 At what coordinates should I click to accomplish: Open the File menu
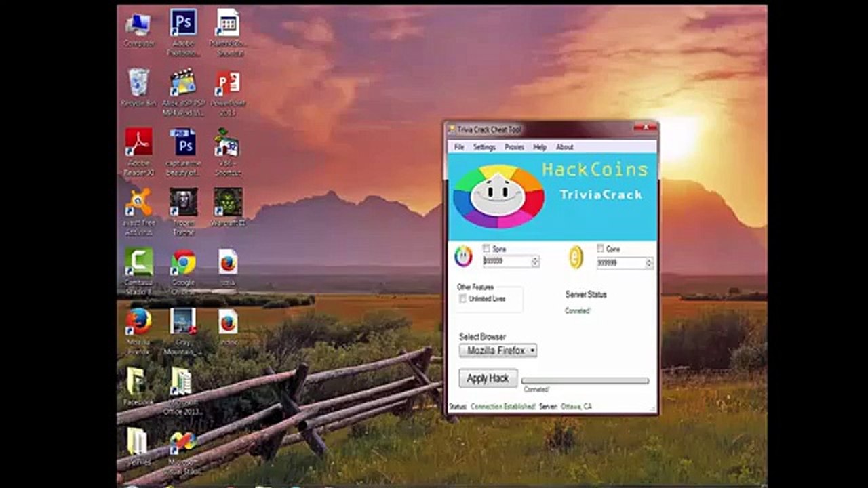tap(459, 147)
